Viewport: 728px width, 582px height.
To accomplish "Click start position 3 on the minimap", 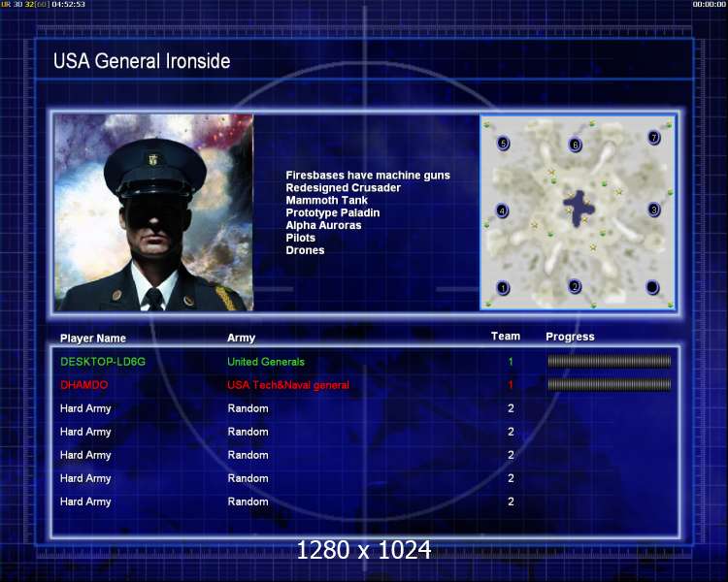I will (x=654, y=210).
